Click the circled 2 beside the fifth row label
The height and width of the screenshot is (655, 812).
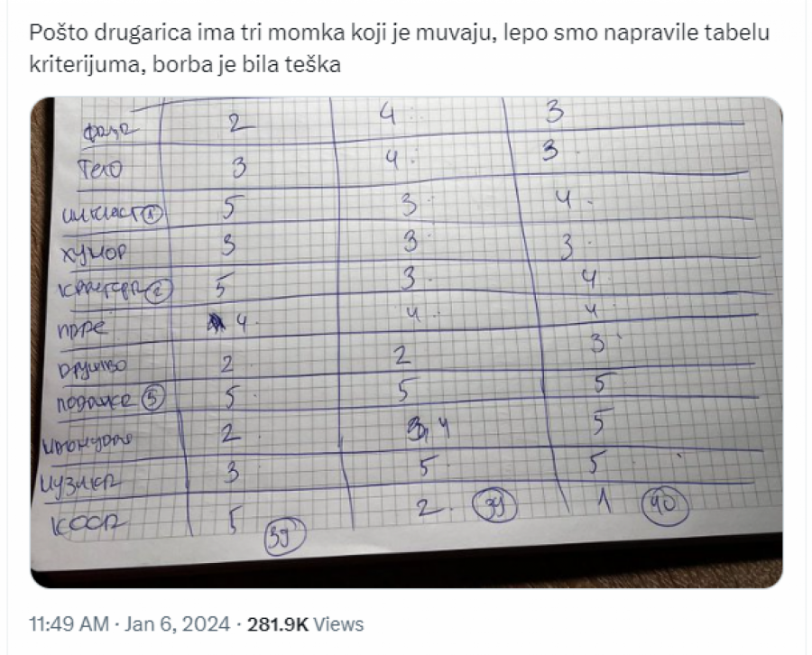tap(161, 289)
